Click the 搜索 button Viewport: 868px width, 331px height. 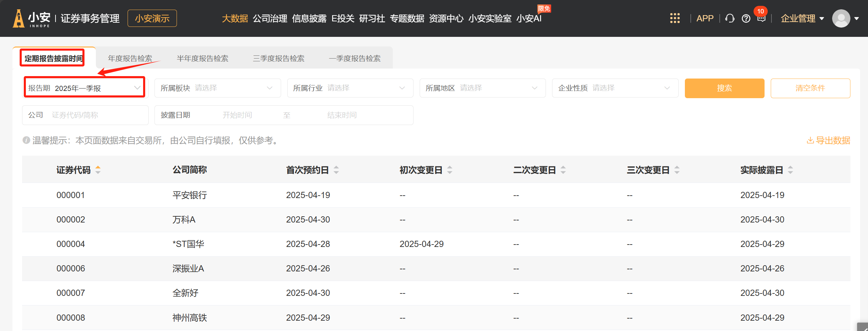point(725,88)
